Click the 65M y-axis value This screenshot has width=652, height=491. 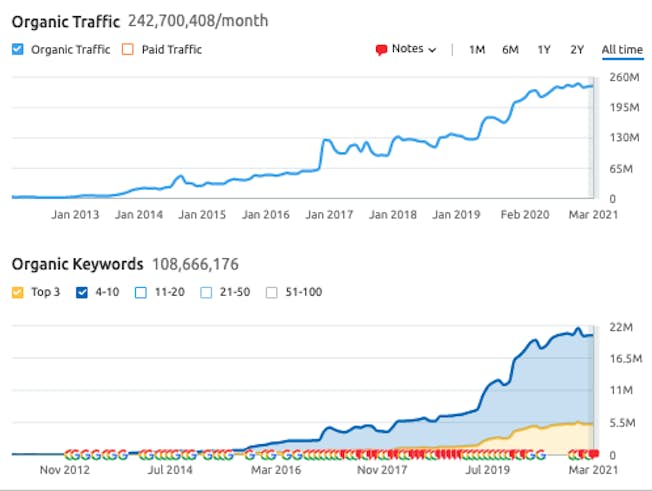click(621, 169)
